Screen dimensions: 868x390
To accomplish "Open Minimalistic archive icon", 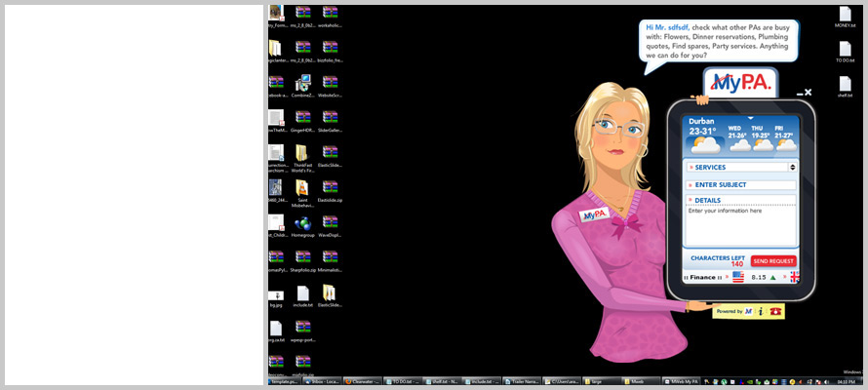I will click(330, 261).
